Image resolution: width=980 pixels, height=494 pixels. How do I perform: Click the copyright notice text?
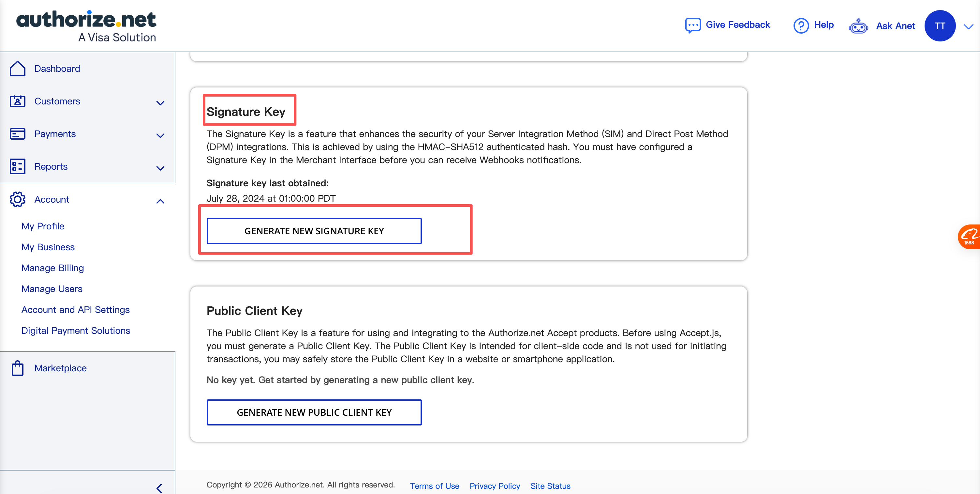(301, 485)
